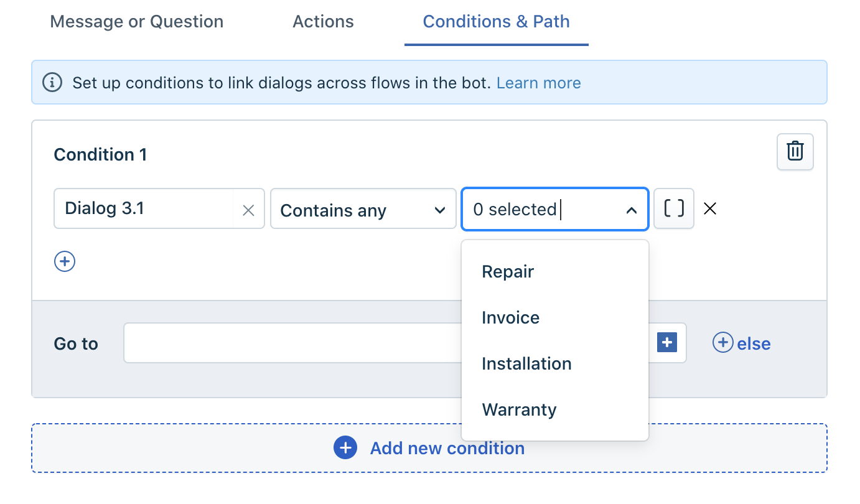Select the Warranty option

point(519,409)
